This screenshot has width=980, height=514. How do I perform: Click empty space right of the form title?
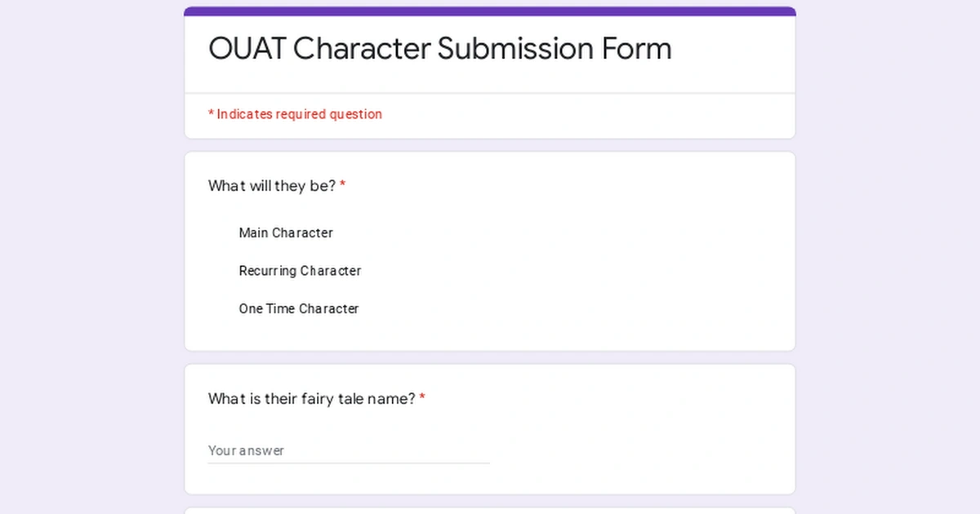[x=735, y=49]
